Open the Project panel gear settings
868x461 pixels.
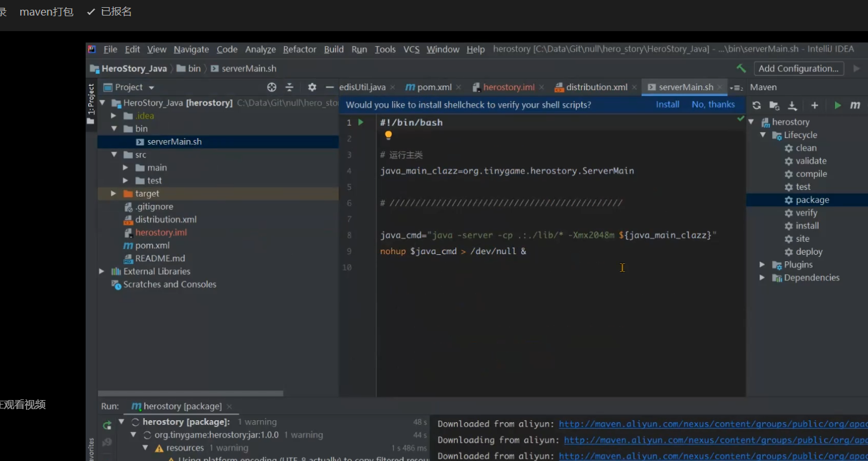click(x=312, y=87)
